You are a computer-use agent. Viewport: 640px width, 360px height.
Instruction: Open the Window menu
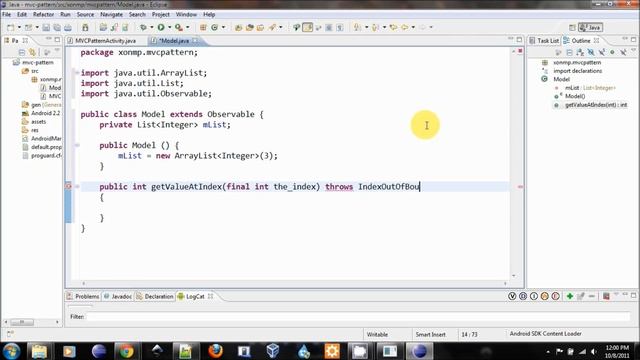click(186, 14)
